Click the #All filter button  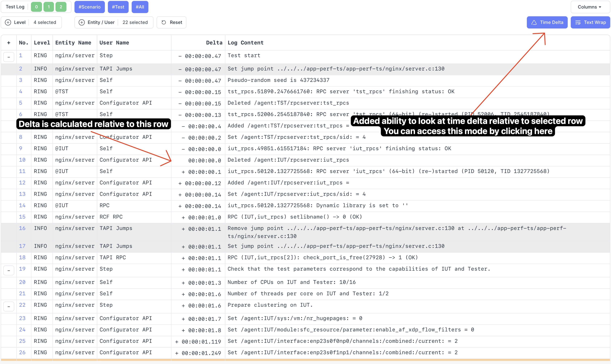click(140, 7)
